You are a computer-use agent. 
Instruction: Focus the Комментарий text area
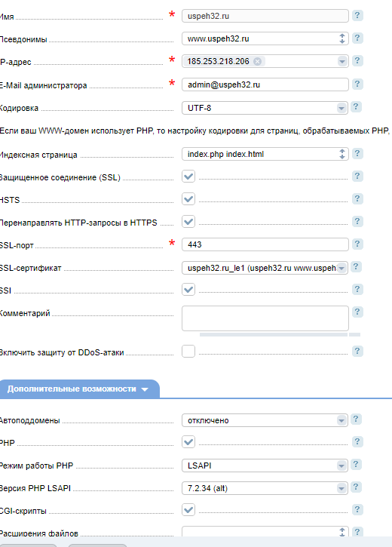pos(265,318)
